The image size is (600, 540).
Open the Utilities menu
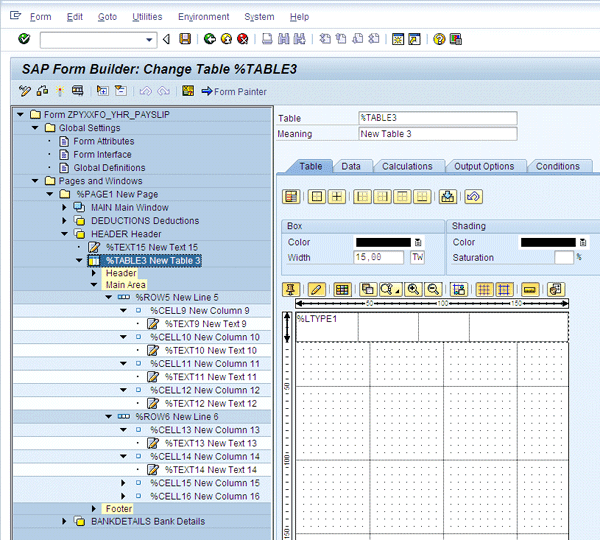tap(147, 17)
